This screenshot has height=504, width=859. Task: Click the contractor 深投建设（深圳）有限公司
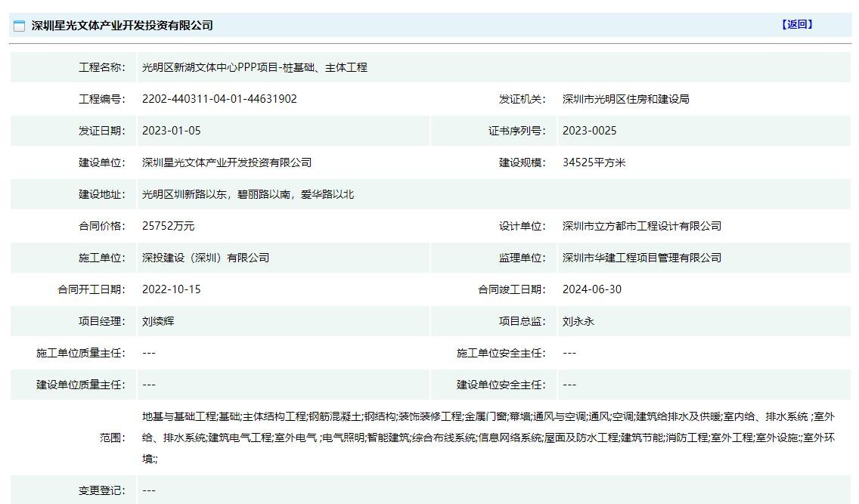tap(206, 258)
